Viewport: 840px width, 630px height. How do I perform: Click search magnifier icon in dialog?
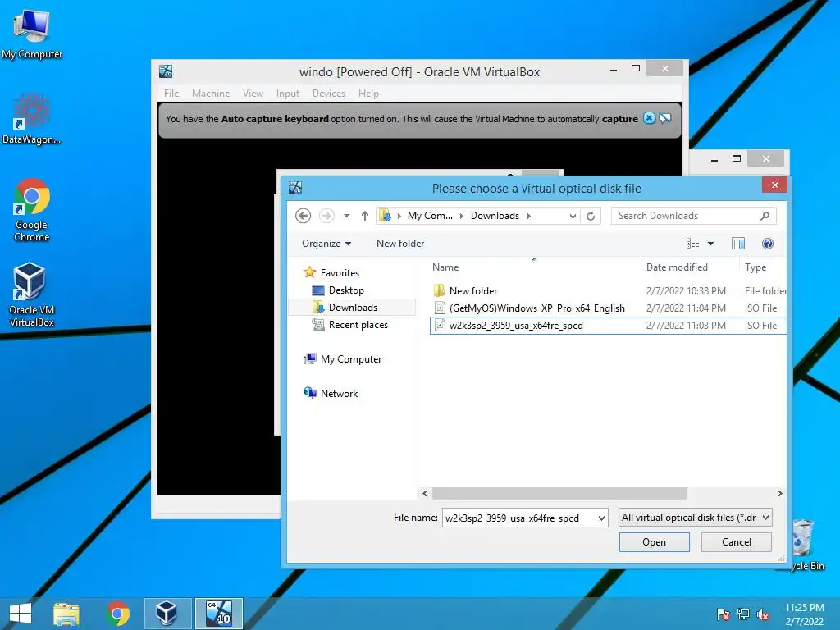(765, 216)
